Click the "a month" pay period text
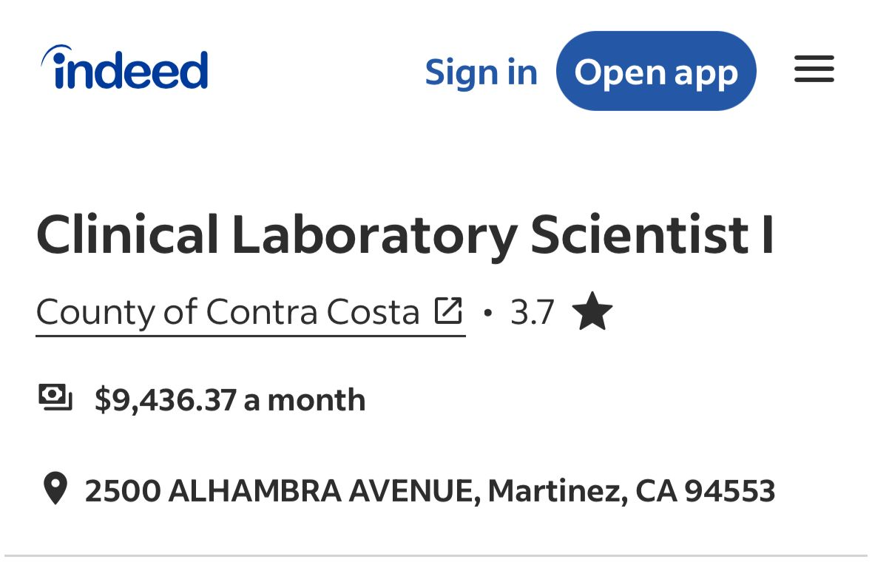The image size is (872, 588). point(305,400)
